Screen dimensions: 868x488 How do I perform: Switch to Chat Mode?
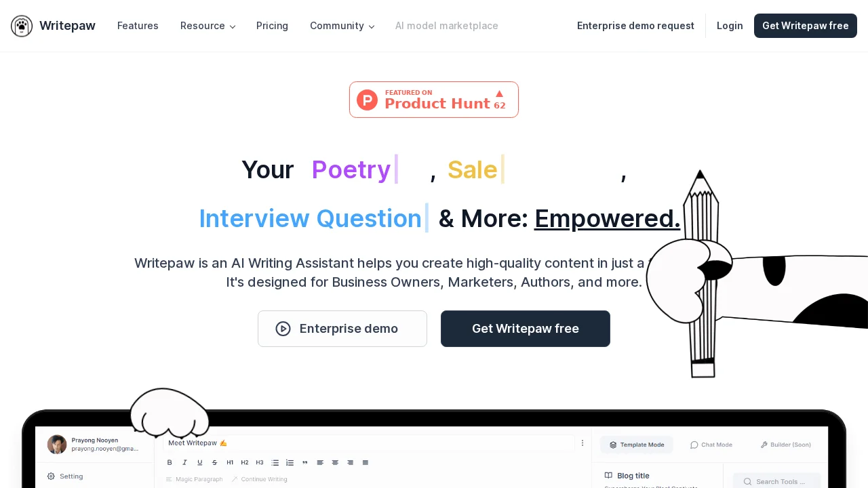click(711, 445)
